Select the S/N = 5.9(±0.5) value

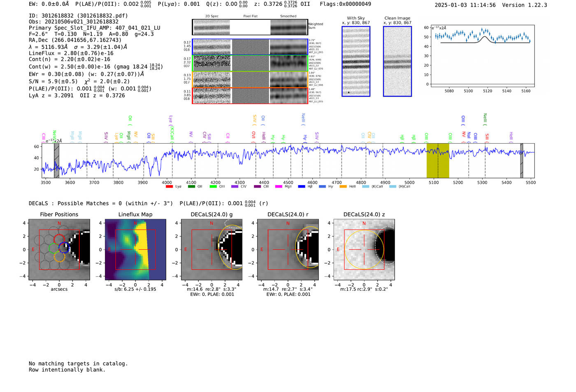tap(53, 81)
